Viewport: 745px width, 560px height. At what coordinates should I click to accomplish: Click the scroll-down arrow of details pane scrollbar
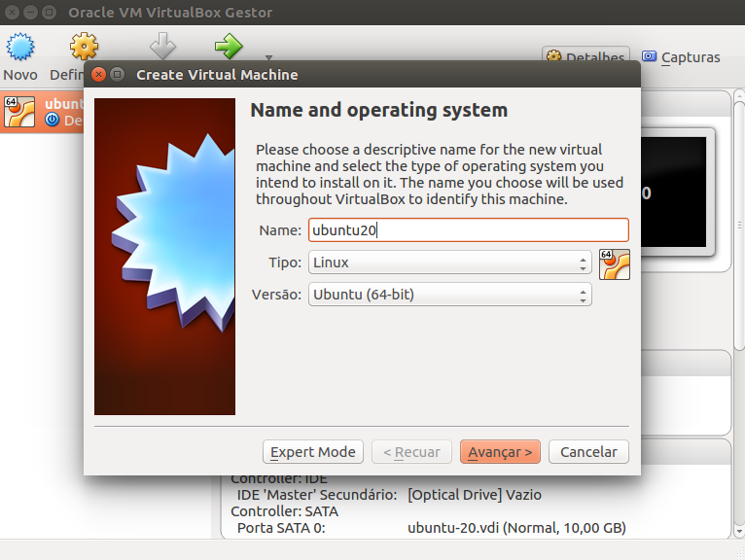[x=739, y=531]
